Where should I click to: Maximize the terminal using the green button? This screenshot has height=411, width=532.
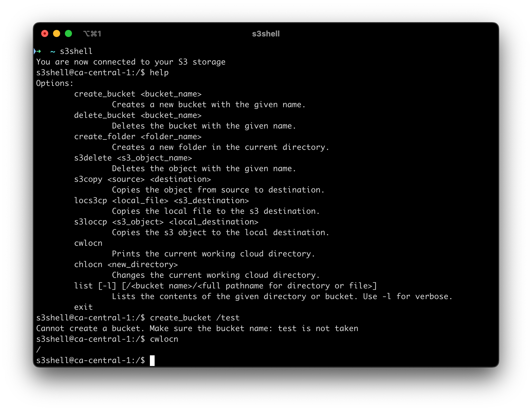pos(68,34)
